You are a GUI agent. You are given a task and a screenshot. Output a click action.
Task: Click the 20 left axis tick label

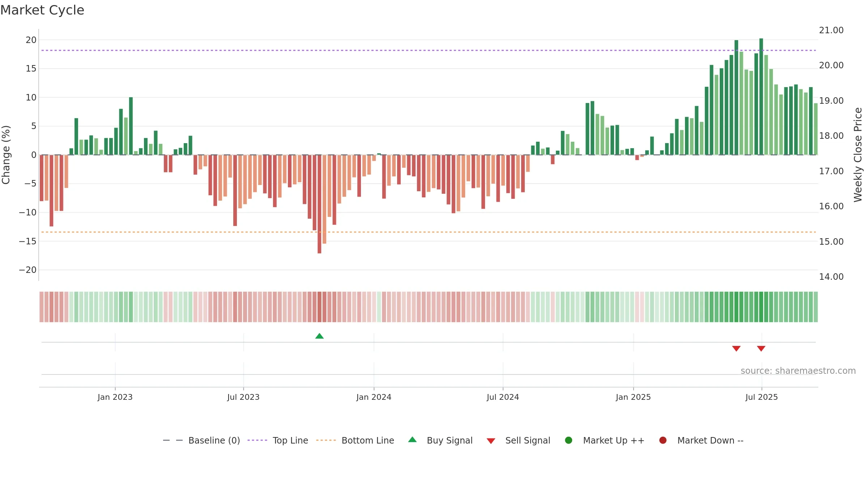pos(31,40)
